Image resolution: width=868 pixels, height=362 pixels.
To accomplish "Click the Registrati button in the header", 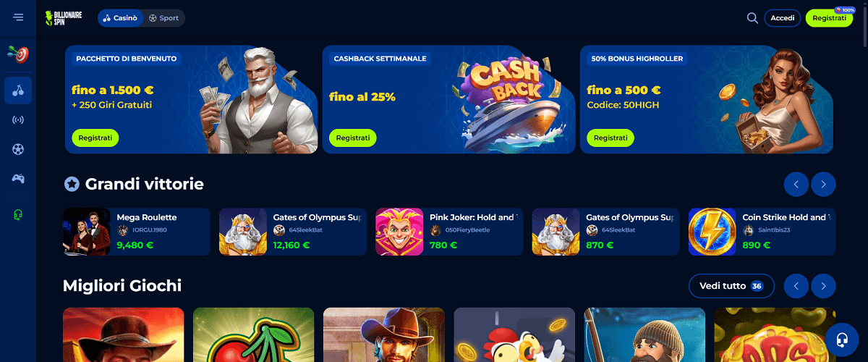I will (x=829, y=18).
